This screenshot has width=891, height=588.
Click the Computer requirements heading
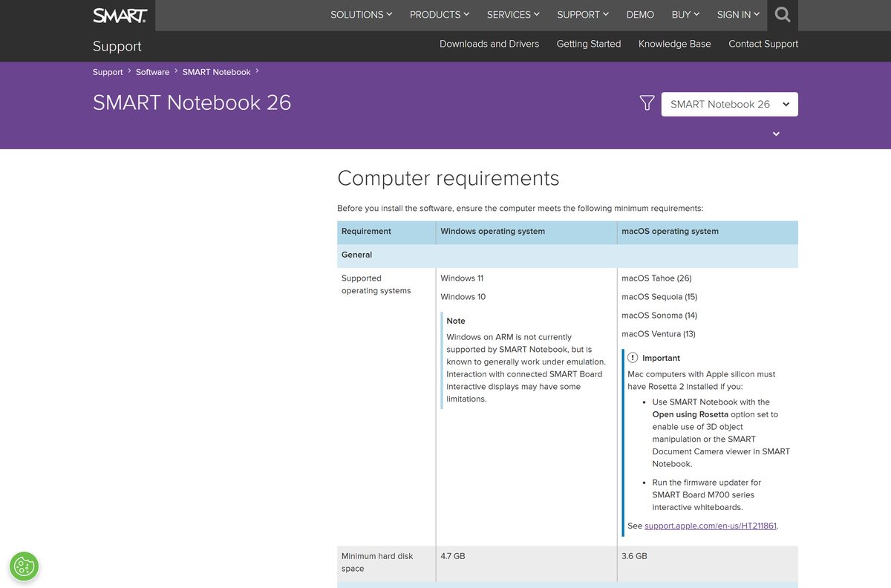pyautogui.click(x=448, y=178)
